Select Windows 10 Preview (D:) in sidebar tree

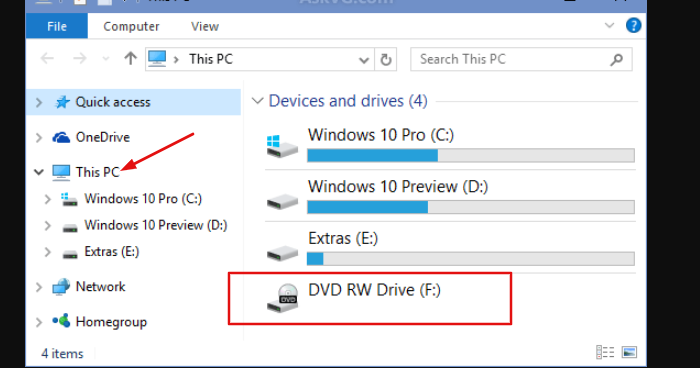pos(156,225)
